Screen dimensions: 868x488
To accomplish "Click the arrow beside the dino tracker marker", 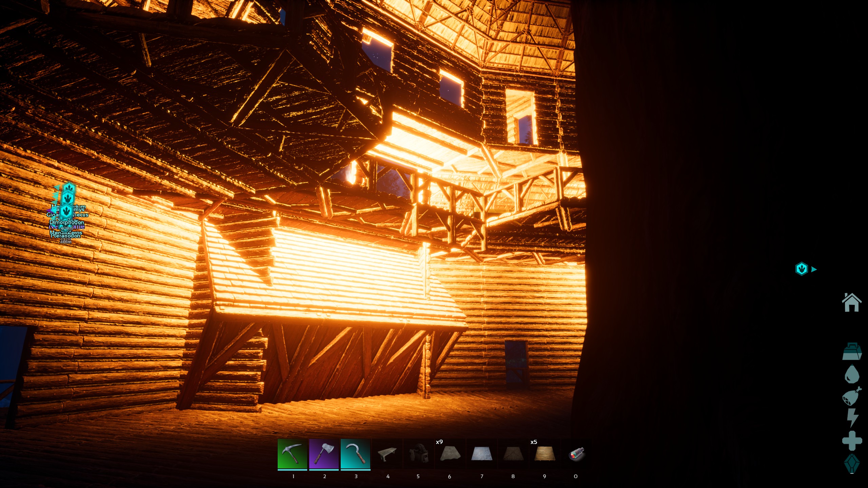I will 814,269.
